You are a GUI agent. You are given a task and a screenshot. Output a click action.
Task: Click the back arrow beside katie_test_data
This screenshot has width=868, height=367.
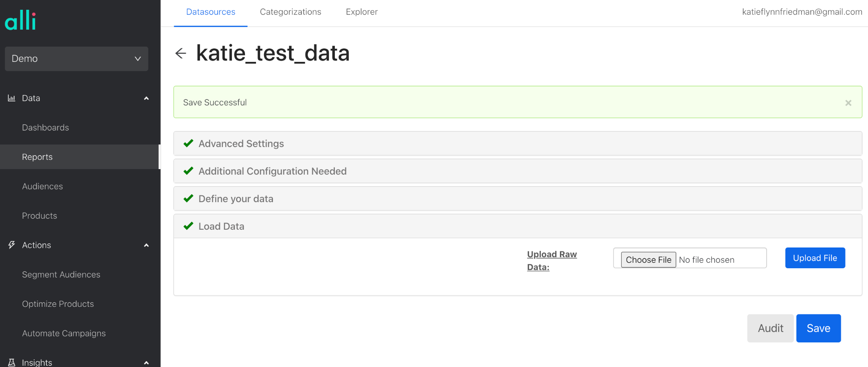coord(181,53)
